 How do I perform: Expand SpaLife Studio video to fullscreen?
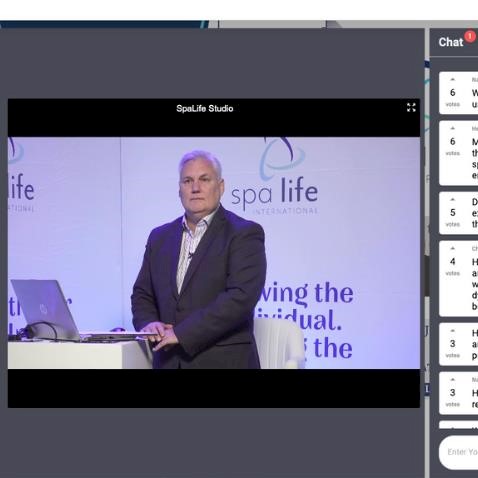[411, 107]
